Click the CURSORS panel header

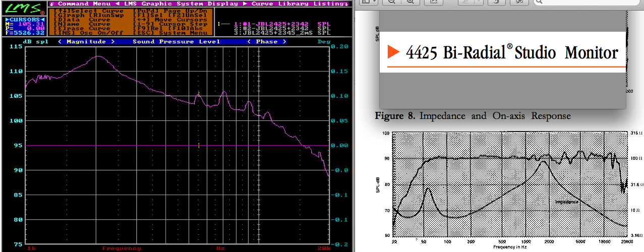(25, 19)
